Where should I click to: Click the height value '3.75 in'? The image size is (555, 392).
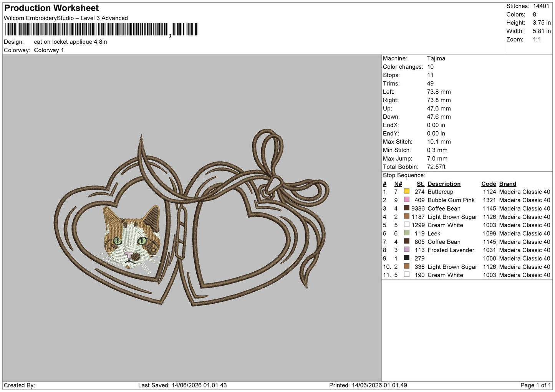tap(542, 23)
